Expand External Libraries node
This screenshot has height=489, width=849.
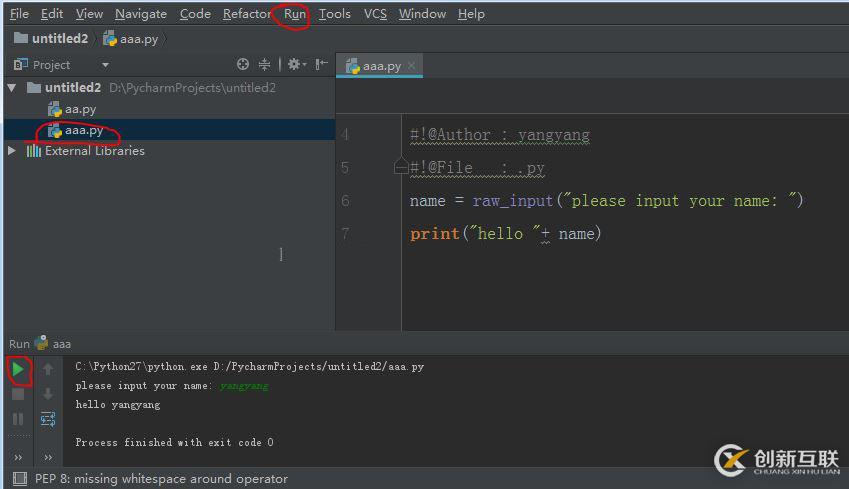[11, 151]
